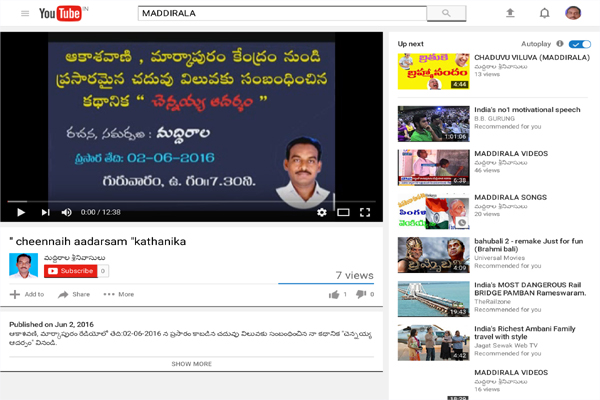Open Ambani Family thumbnail 4:42

pyautogui.click(x=434, y=343)
